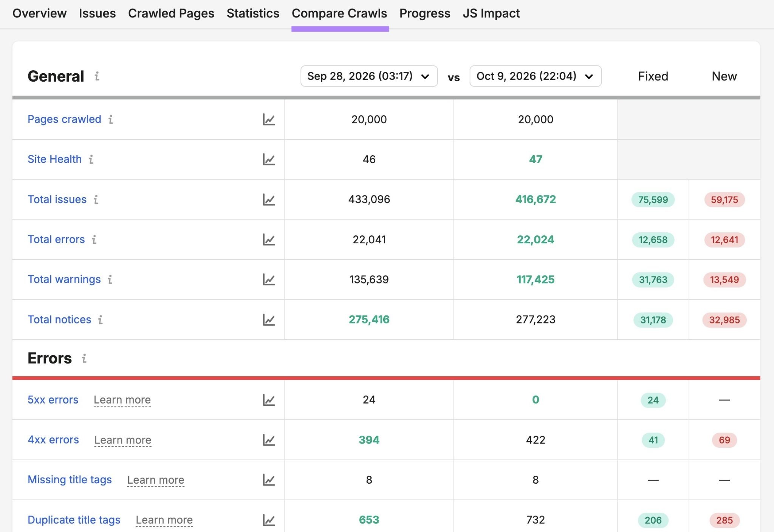Click info icon next to Total warnings
Image resolution: width=774 pixels, height=532 pixels.
[110, 280]
